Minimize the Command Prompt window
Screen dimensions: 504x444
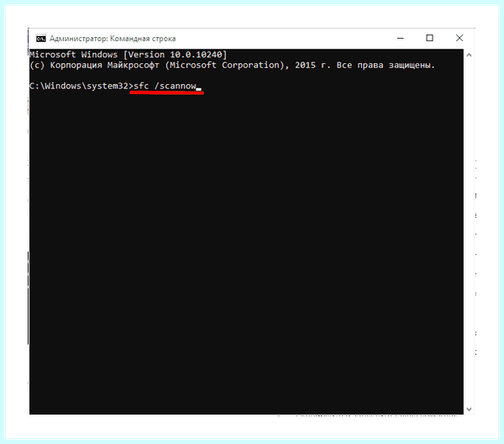[400, 39]
